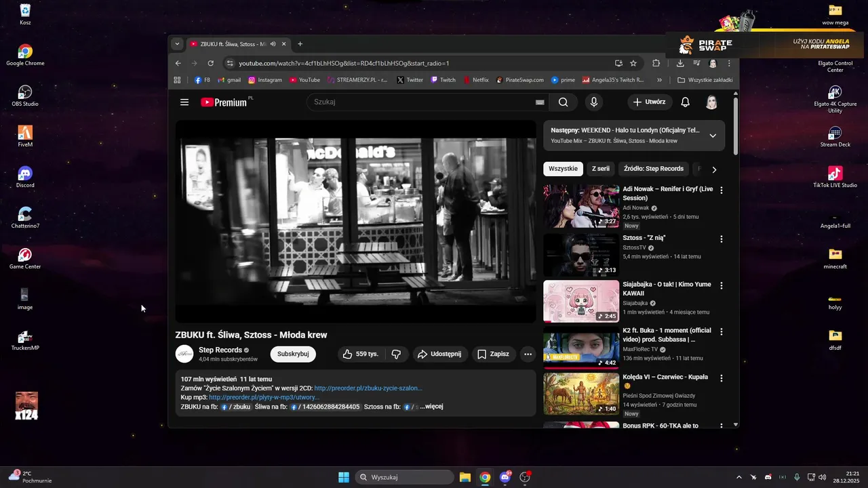Open options for Adi Nowak video
Screen dimensions: 868x488
(722, 190)
